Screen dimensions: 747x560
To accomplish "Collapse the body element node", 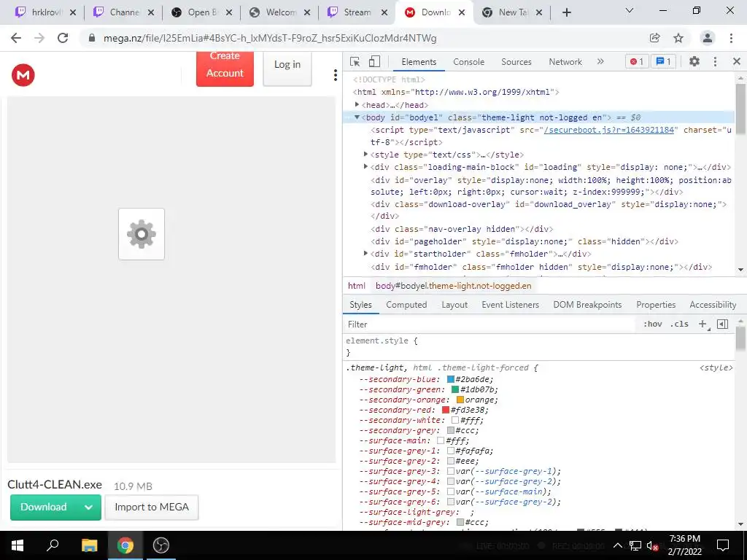I will point(357,117).
